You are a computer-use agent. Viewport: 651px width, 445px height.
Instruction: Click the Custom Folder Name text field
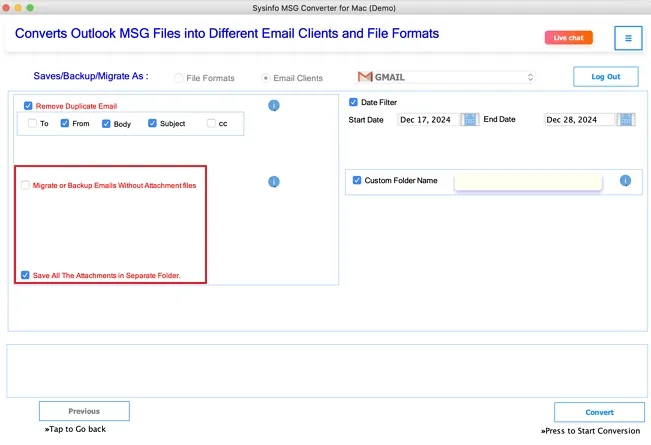pos(528,182)
